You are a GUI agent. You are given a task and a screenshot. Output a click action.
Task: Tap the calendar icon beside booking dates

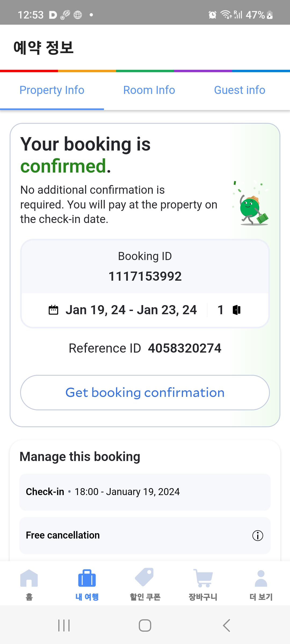pyautogui.click(x=53, y=310)
